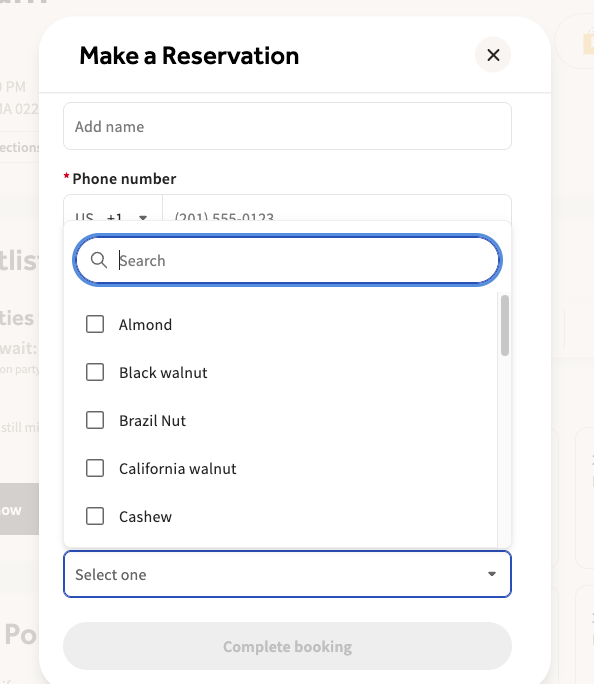The width and height of the screenshot is (594, 684).
Task: Enable the California walnut checkbox
Action: pos(95,469)
